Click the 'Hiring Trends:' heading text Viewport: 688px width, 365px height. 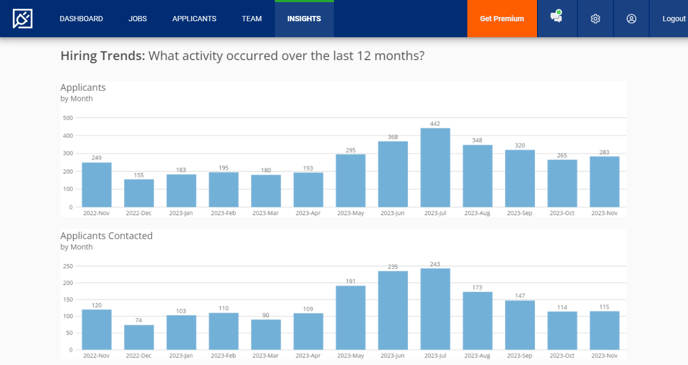pos(103,56)
